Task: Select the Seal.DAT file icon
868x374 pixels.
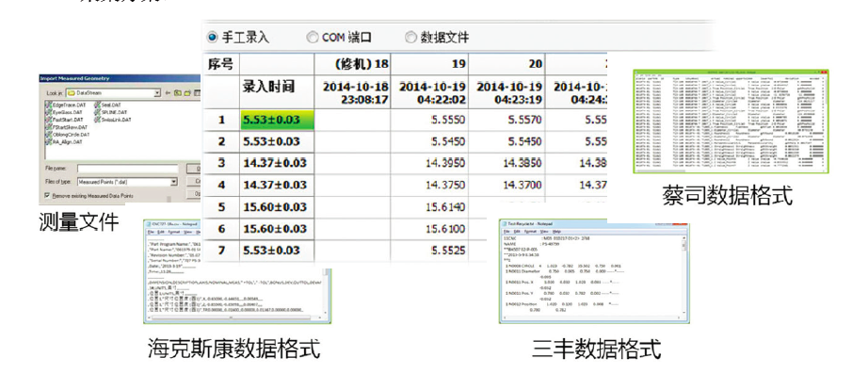Action: (97, 105)
